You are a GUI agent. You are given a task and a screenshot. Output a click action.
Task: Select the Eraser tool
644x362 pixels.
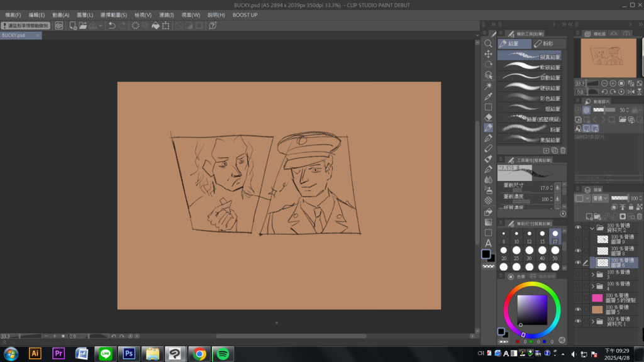point(488,118)
